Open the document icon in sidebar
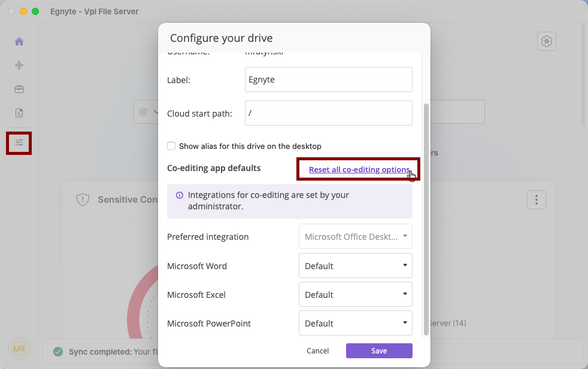The height and width of the screenshot is (369, 588). pos(19,113)
